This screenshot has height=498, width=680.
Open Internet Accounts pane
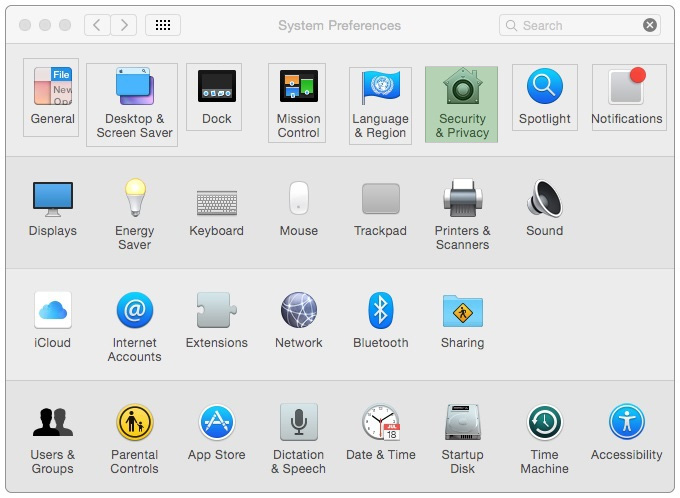[134, 327]
